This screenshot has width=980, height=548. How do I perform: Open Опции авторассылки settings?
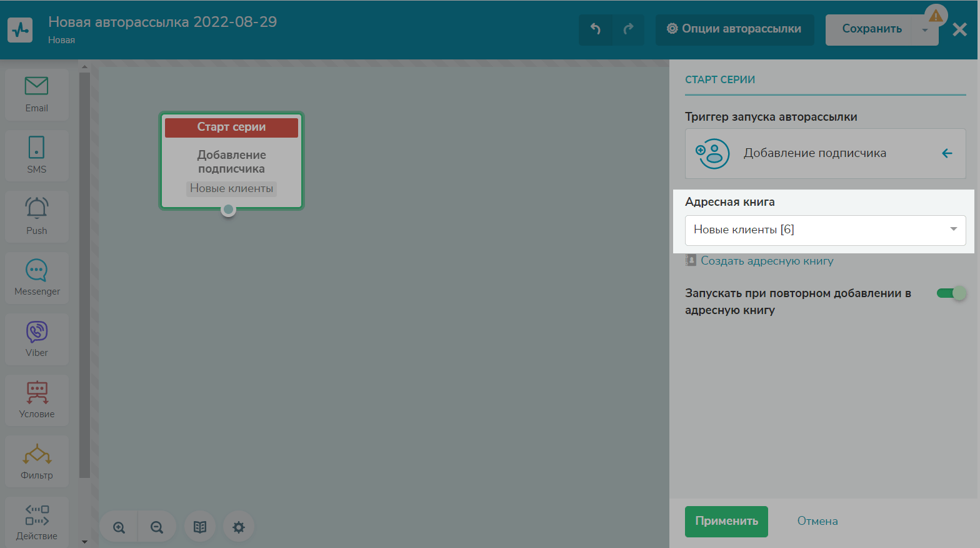734,29
